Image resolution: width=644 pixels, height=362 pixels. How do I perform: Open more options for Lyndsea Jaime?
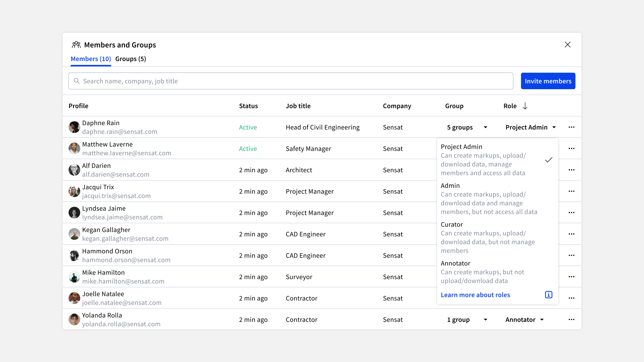click(x=572, y=213)
